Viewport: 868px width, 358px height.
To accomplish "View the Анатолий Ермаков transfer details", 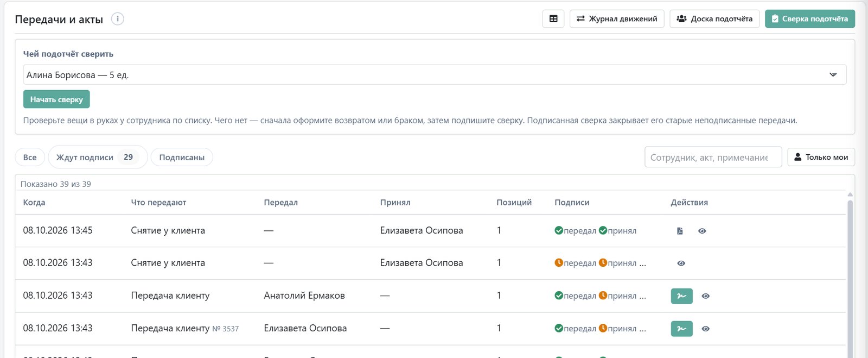I will [x=706, y=296].
